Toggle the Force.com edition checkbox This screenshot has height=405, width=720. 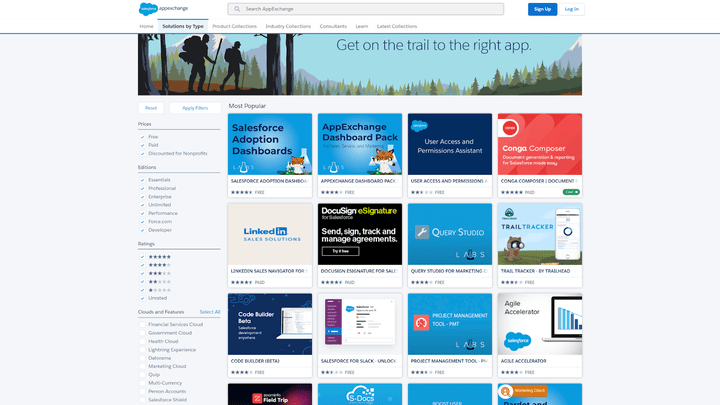click(x=142, y=221)
